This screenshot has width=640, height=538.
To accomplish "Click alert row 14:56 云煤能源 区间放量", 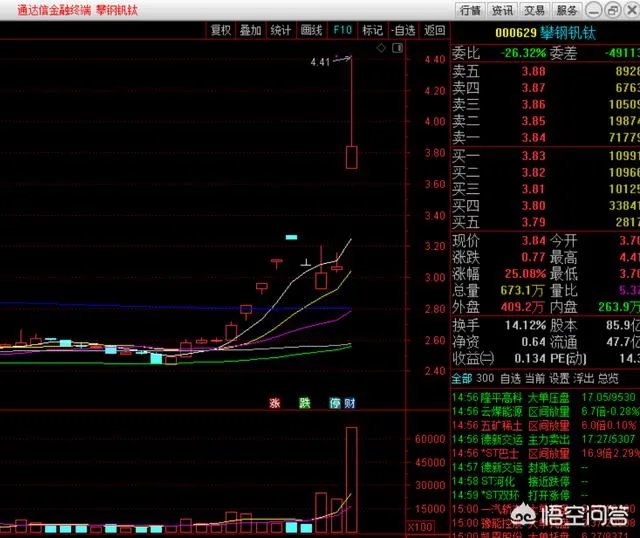I will [x=544, y=411].
